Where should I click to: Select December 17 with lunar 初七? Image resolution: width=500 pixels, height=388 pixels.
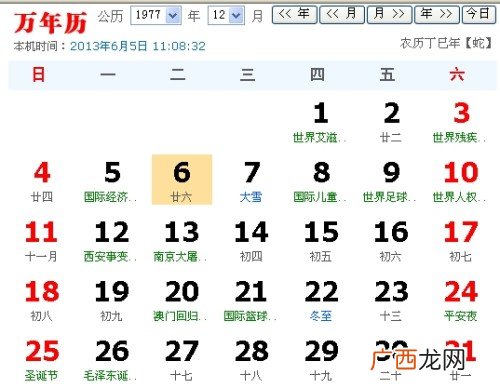point(460,242)
